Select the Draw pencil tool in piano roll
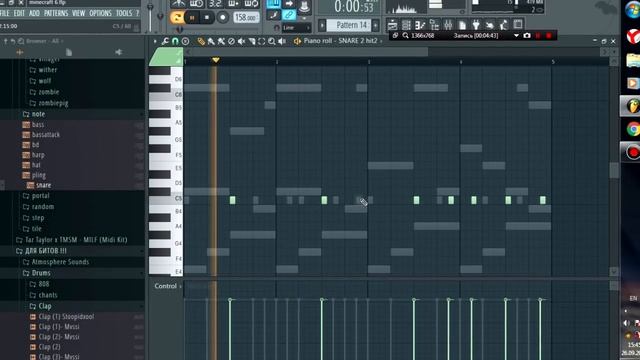The width and height of the screenshot is (640, 360). (201, 41)
